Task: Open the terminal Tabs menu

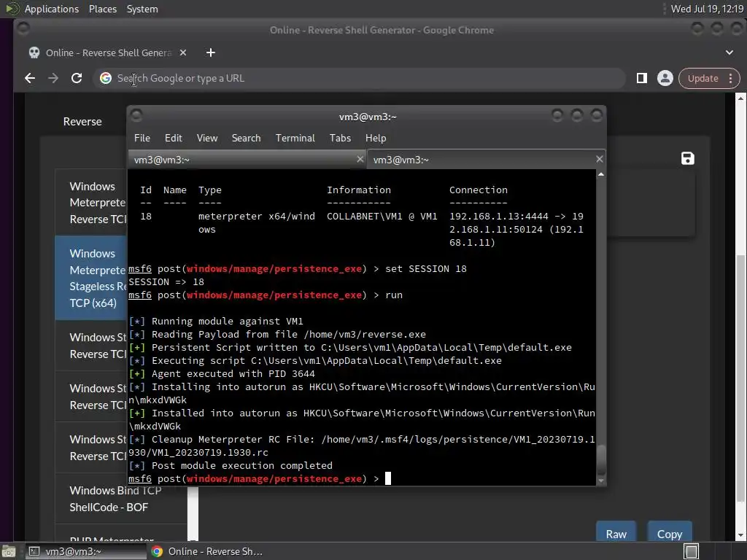Action: 340,138
